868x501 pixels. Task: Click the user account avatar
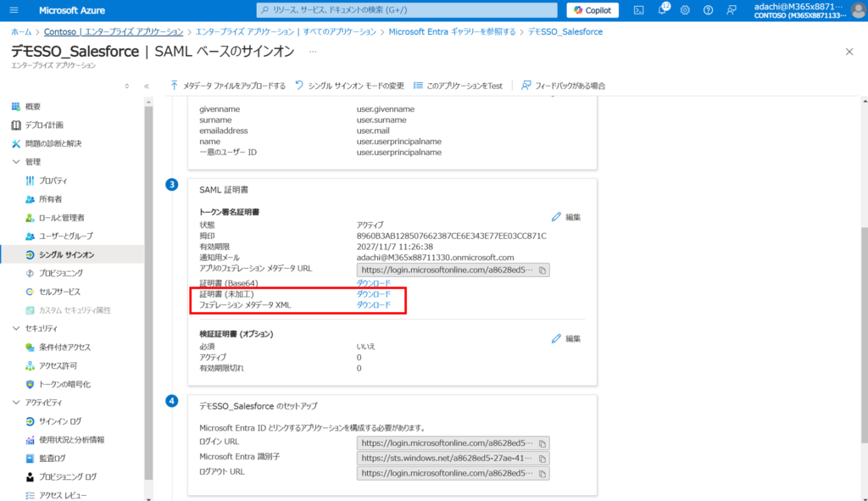click(859, 10)
